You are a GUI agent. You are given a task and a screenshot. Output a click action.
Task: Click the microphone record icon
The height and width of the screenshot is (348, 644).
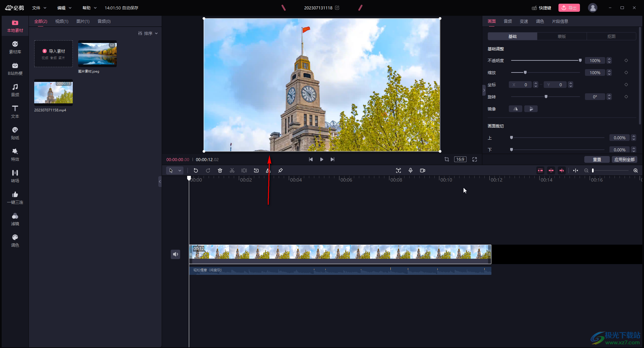pyautogui.click(x=411, y=170)
